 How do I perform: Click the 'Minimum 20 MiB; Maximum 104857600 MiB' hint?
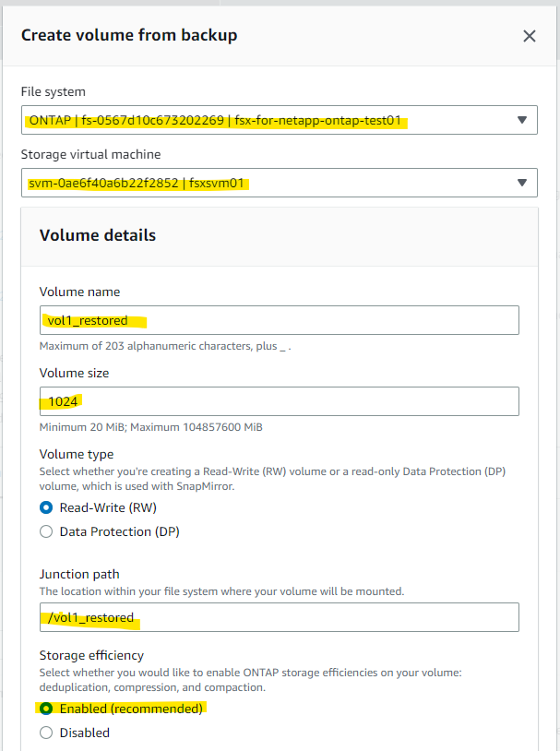pos(151,427)
